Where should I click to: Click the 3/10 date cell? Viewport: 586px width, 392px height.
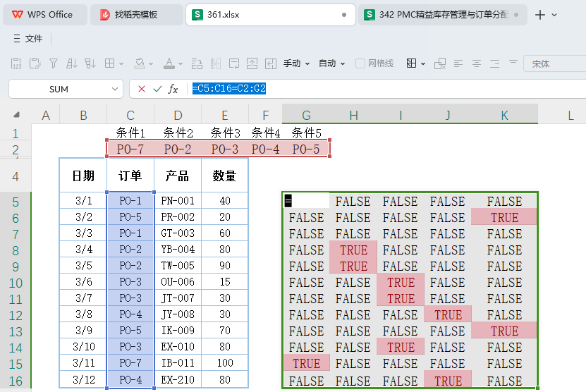click(83, 346)
